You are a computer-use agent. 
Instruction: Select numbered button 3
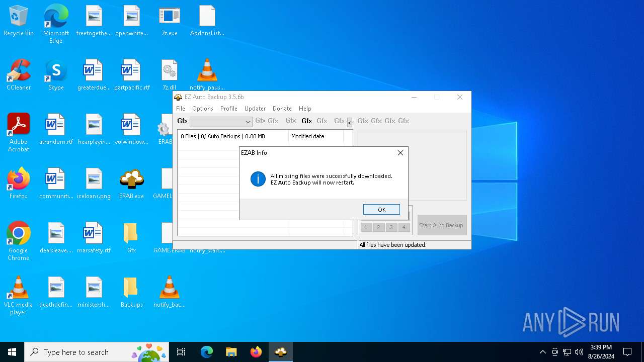click(391, 227)
